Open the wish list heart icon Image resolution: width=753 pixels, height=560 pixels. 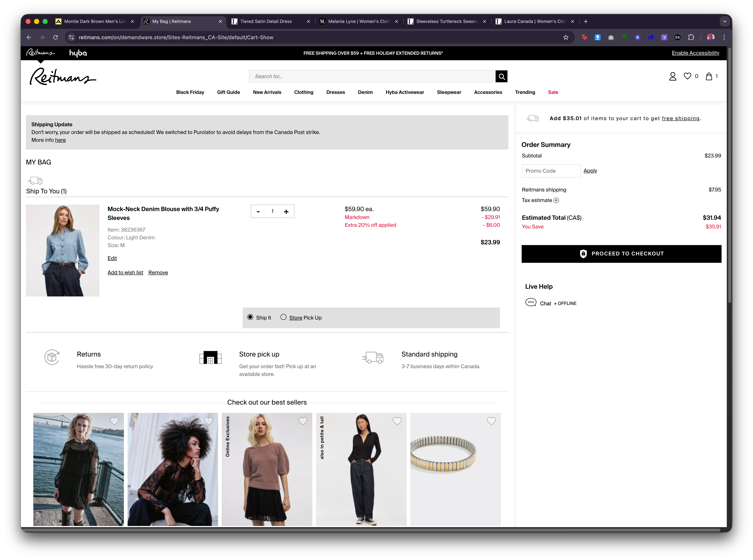point(687,76)
